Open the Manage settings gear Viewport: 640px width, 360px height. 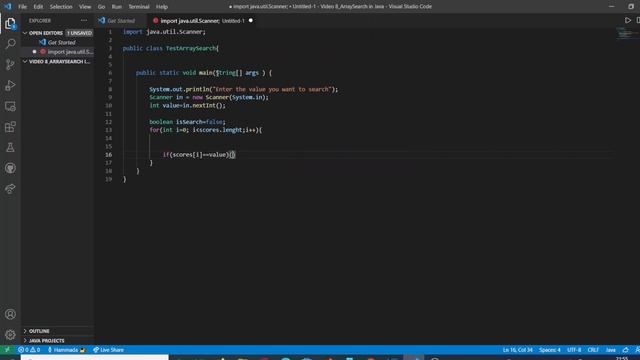click(x=10, y=335)
